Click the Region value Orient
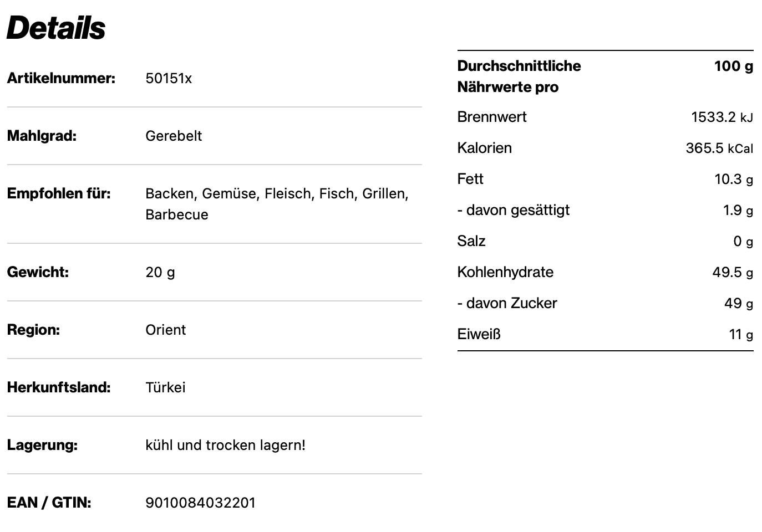 coord(165,330)
